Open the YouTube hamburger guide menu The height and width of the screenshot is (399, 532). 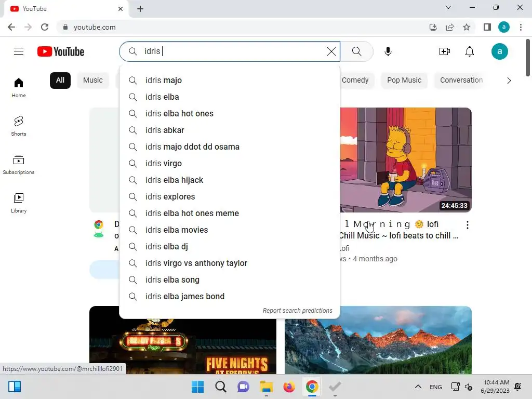(19, 51)
